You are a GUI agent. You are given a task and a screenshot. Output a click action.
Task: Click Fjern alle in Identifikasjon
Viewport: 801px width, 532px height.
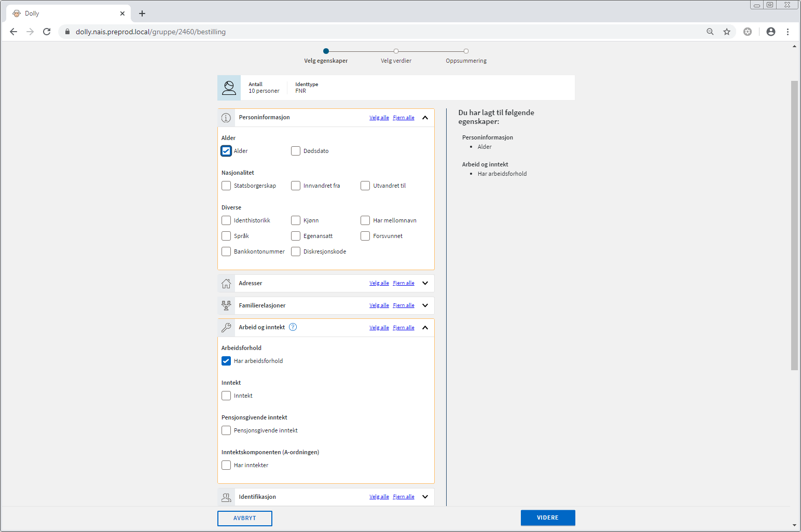(404, 497)
